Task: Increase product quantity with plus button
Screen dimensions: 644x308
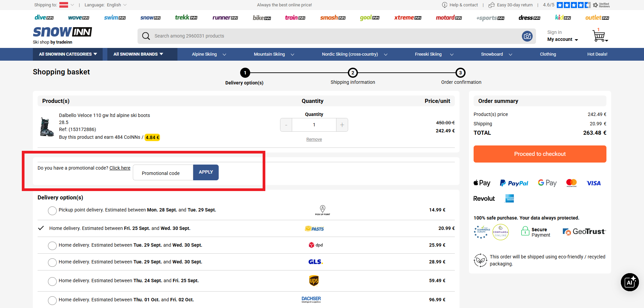Action: [x=342, y=125]
